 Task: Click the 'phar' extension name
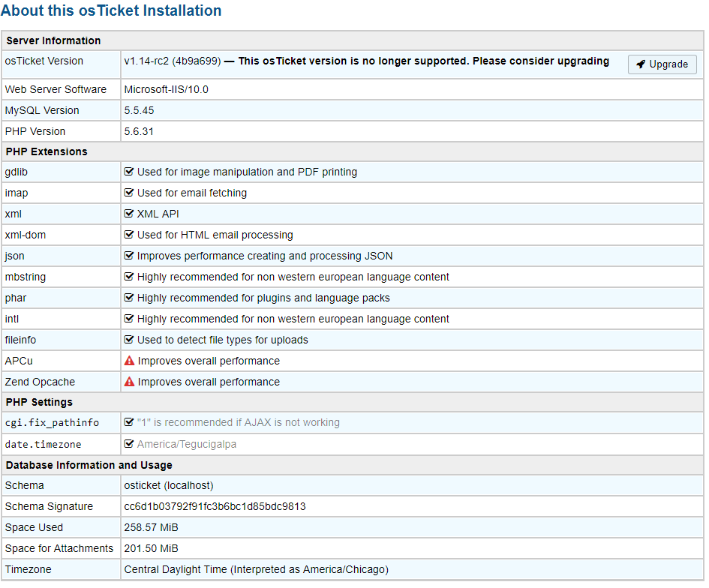coord(16,298)
